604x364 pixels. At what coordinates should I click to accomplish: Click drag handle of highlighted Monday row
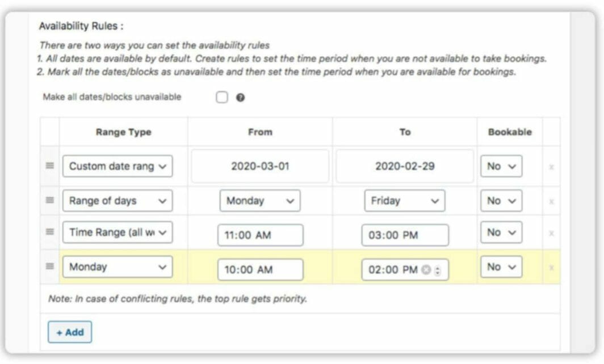tap(50, 266)
